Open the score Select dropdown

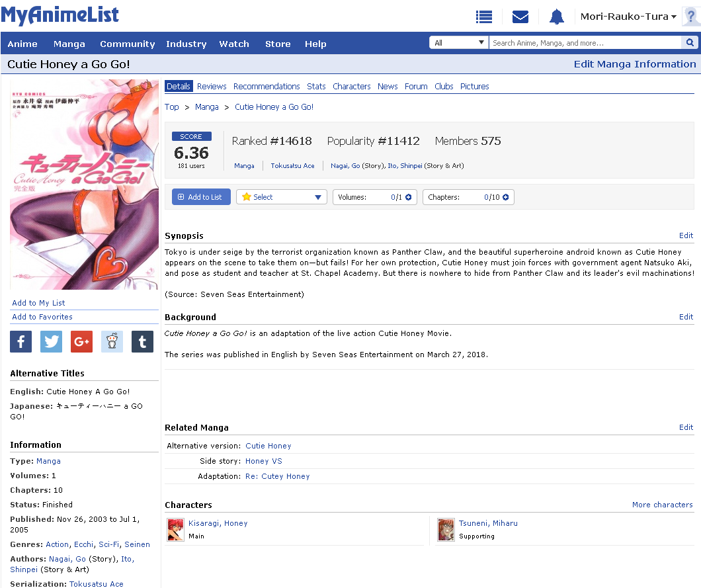(x=282, y=197)
